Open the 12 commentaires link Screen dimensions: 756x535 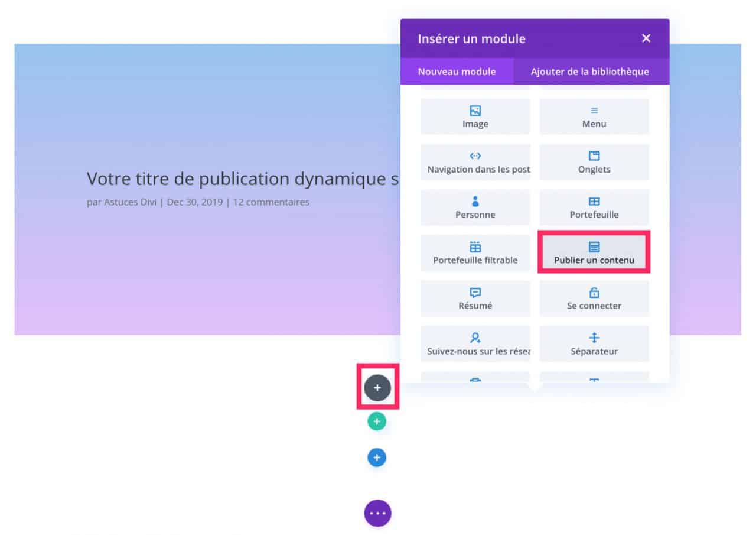[x=271, y=202]
